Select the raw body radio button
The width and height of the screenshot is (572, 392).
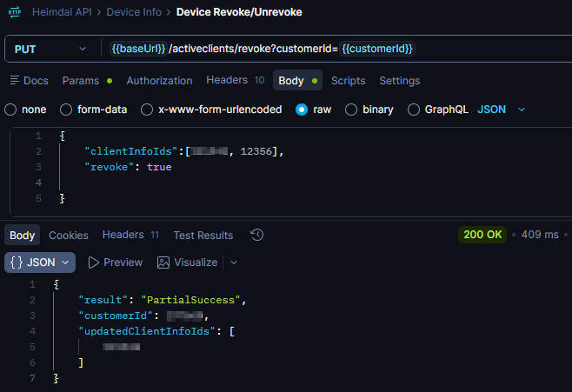point(302,110)
